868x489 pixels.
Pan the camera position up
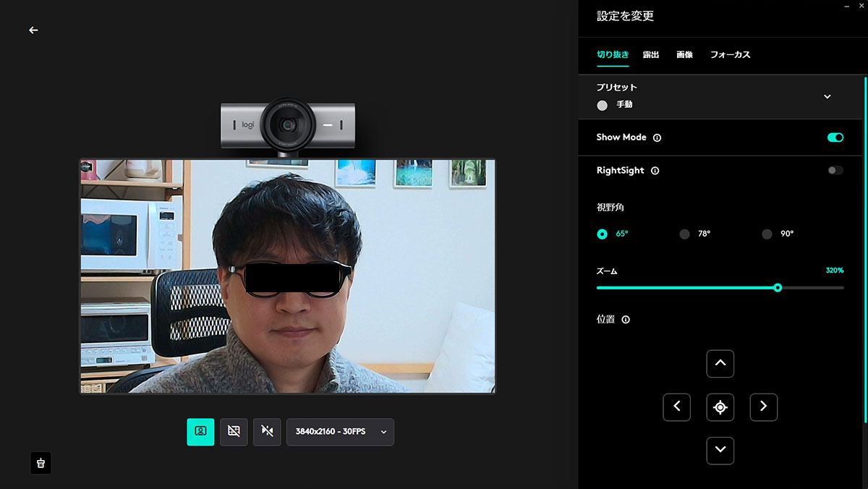coord(720,364)
